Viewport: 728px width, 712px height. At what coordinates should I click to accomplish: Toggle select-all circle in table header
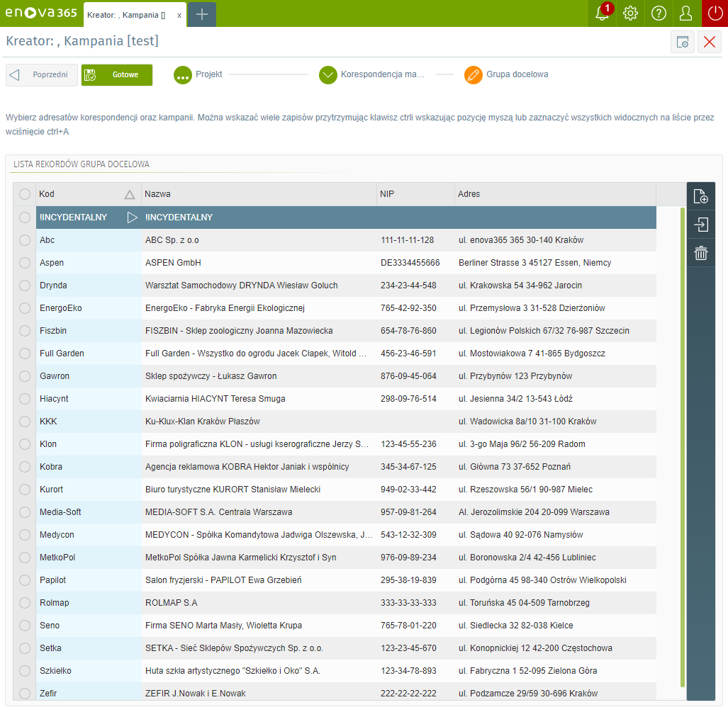(25, 194)
